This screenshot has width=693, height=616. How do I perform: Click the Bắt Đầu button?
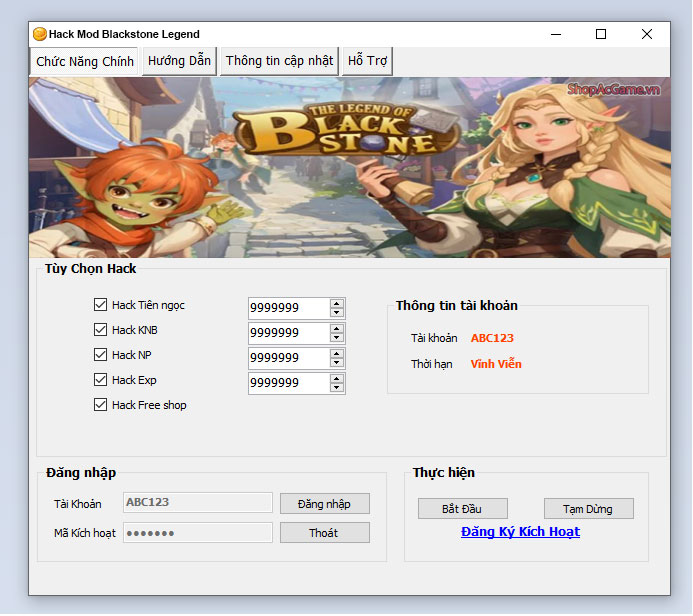pos(463,509)
